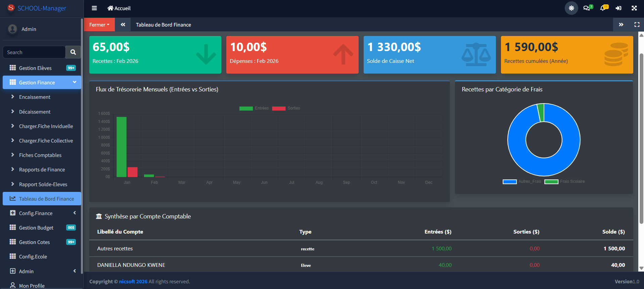Toggle the sidebar hamburger menu

pos(94,8)
